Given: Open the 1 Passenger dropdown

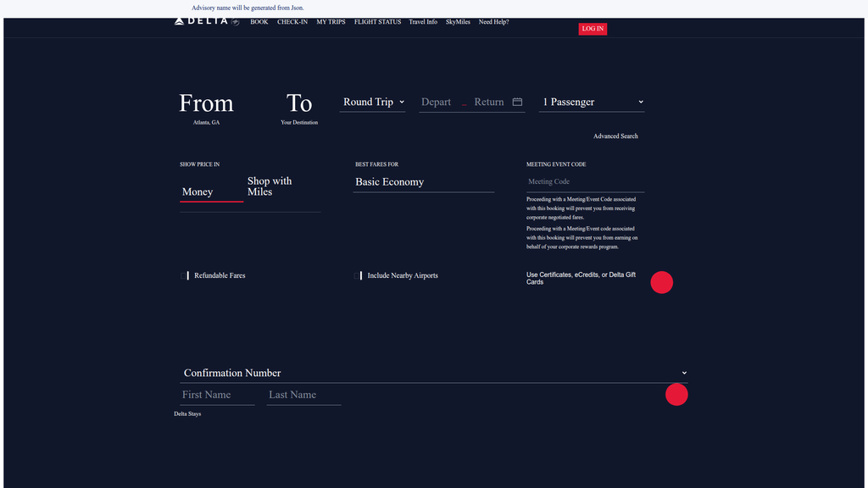Looking at the screenshot, I should pos(592,103).
